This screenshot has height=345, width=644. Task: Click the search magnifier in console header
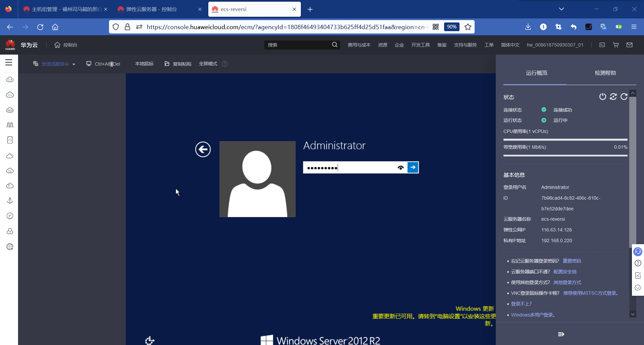334,45
